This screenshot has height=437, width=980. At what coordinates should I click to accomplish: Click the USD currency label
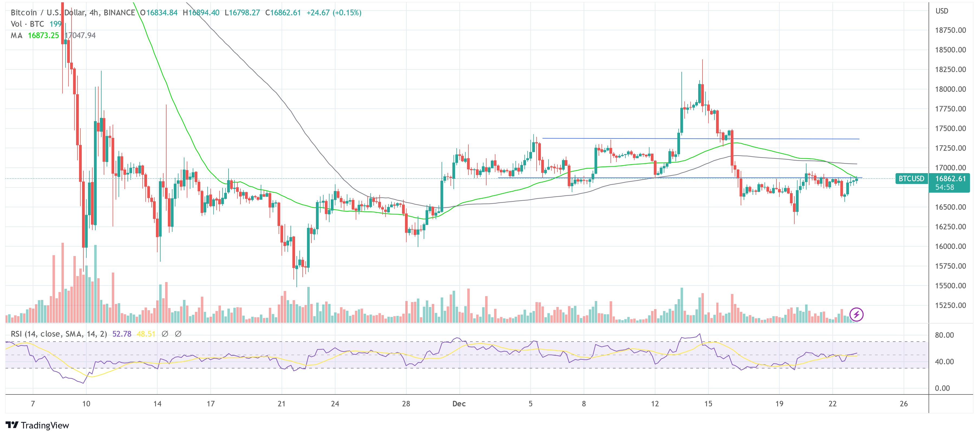coord(942,11)
